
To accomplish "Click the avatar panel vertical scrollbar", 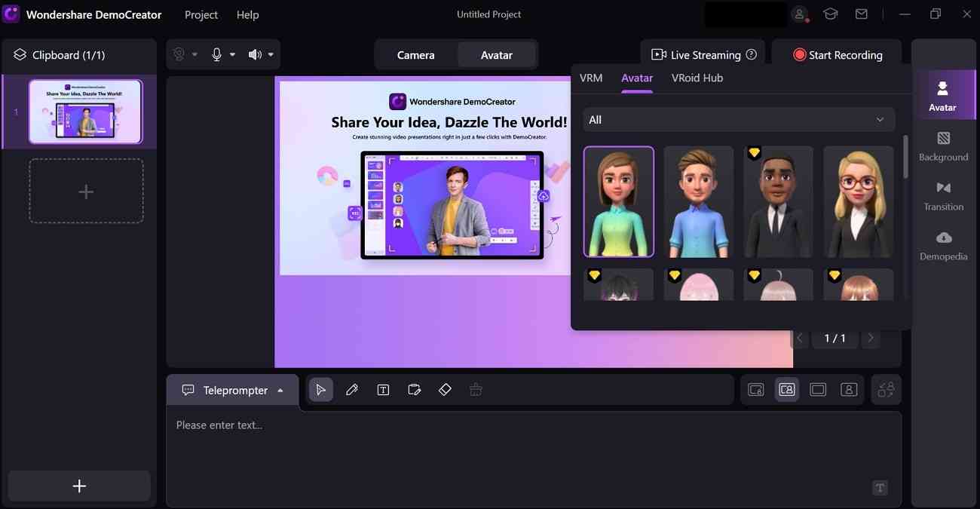I will (905, 156).
